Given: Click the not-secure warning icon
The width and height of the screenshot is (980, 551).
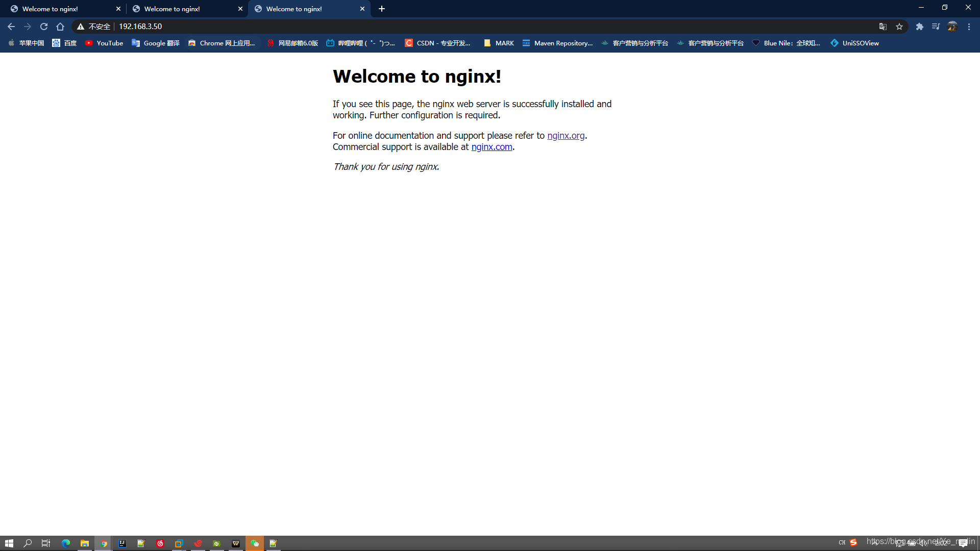Looking at the screenshot, I should pyautogui.click(x=81, y=27).
